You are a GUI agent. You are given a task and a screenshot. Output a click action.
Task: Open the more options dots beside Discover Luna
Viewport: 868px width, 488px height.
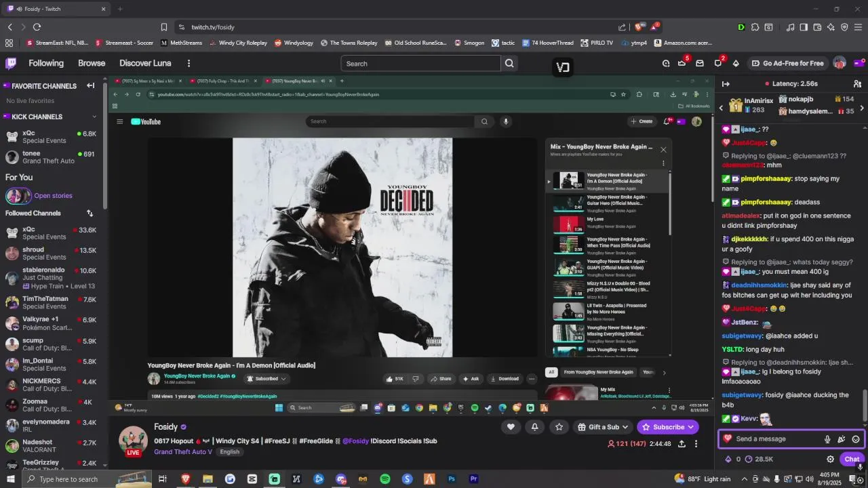[189, 63]
